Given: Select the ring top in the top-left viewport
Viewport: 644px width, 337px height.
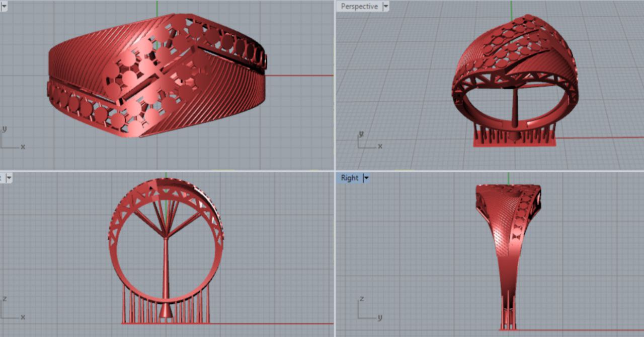Looking at the screenshot, I should click(x=157, y=76).
